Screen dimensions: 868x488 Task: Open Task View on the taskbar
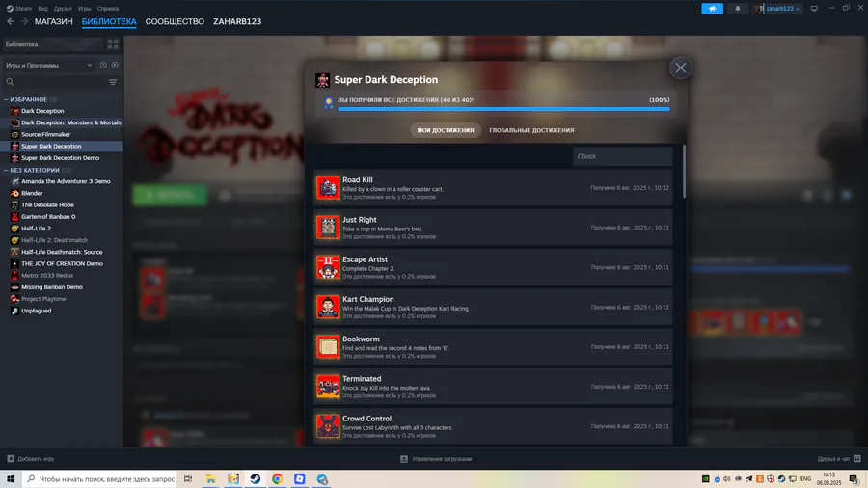[x=188, y=479]
